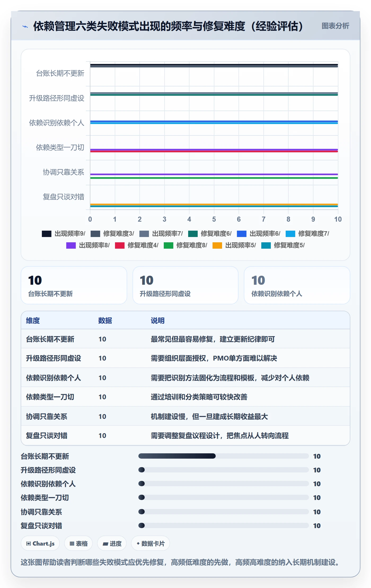Screen dimensions: 371x588
Task: Toggle legend entry 修复难度4/
Action: point(136,245)
